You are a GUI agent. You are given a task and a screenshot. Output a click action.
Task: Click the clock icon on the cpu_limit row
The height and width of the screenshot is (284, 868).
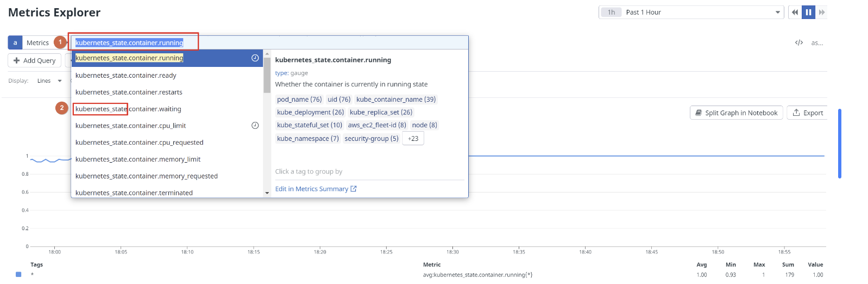click(x=255, y=126)
